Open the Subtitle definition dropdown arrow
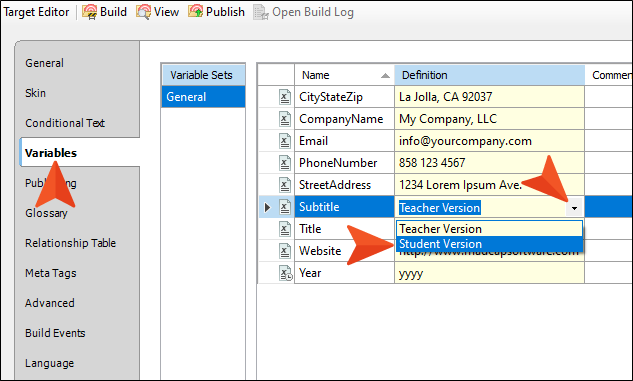Viewport: 633px width, 381px height. coord(574,208)
